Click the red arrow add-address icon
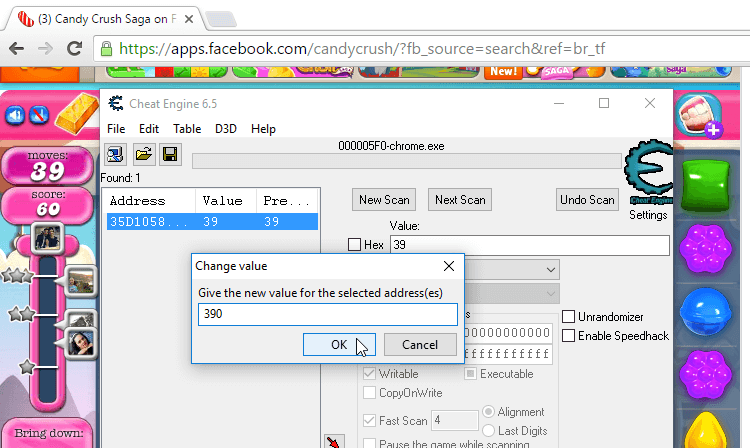 click(334, 442)
